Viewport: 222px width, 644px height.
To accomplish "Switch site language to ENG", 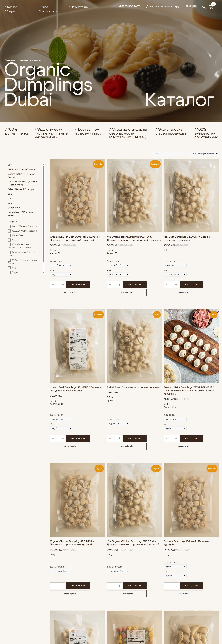I will (188, 6).
